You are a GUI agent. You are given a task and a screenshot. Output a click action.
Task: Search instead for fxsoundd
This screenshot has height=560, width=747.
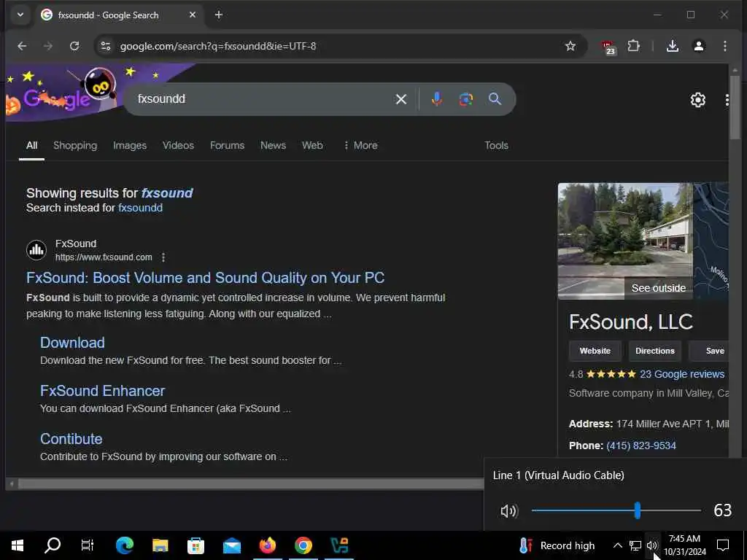141,208
